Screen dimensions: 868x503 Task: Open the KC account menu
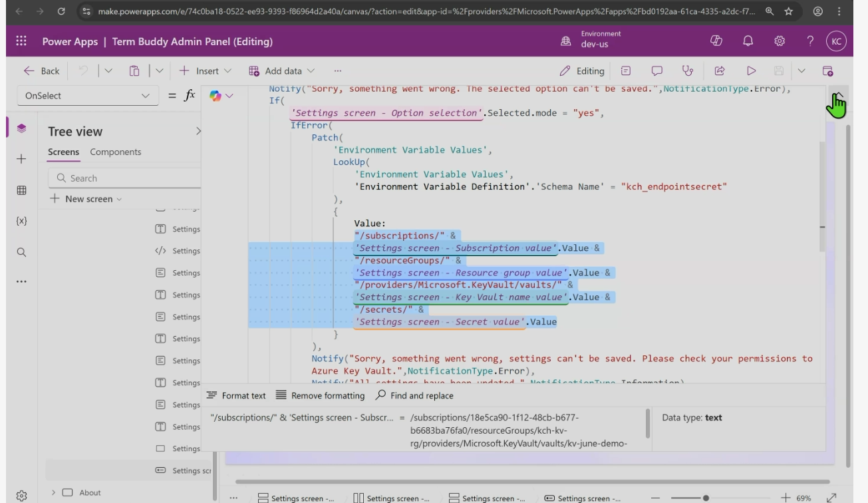[837, 41]
